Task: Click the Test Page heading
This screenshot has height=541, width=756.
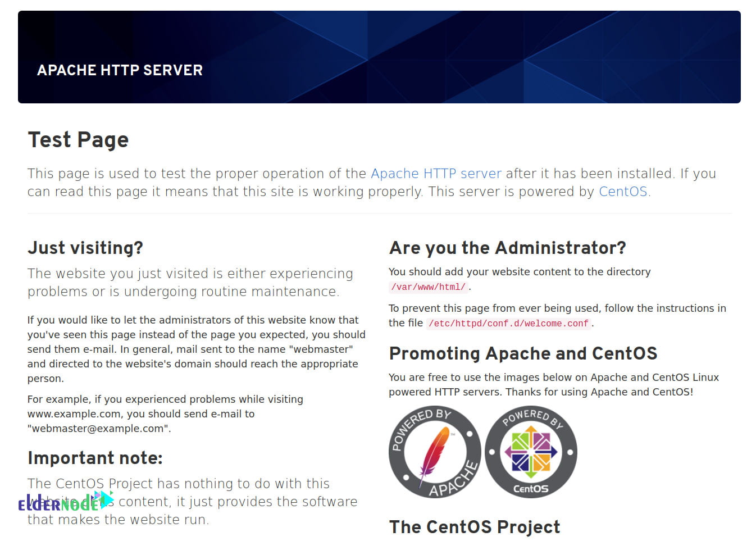Action: pos(78,140)
